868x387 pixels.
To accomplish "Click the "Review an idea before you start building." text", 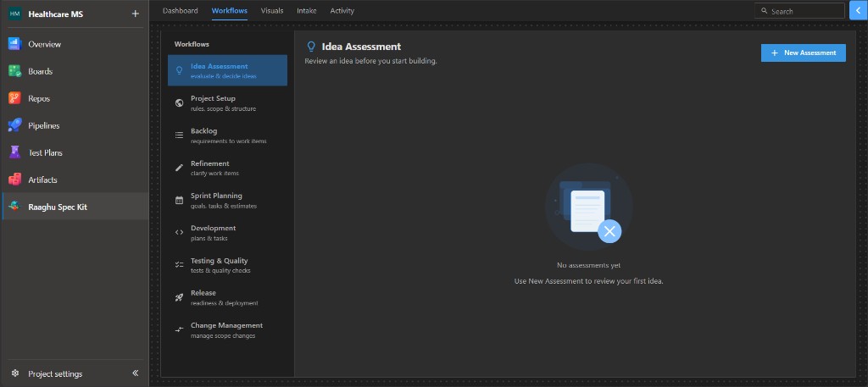I will [371, 61].
